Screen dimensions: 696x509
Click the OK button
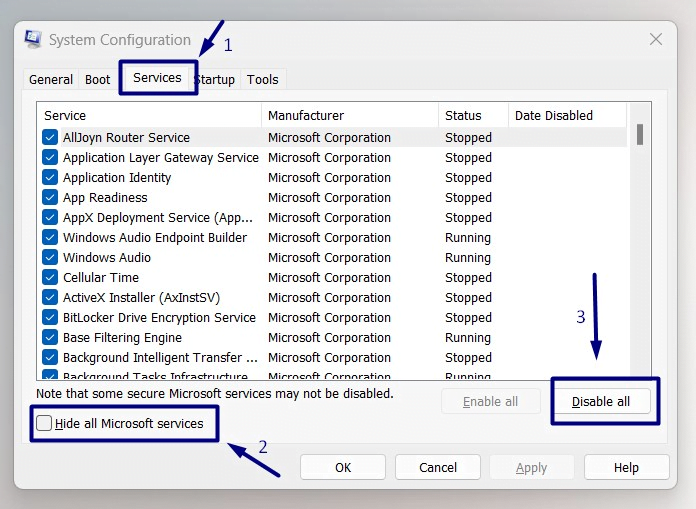pos(343,467)
